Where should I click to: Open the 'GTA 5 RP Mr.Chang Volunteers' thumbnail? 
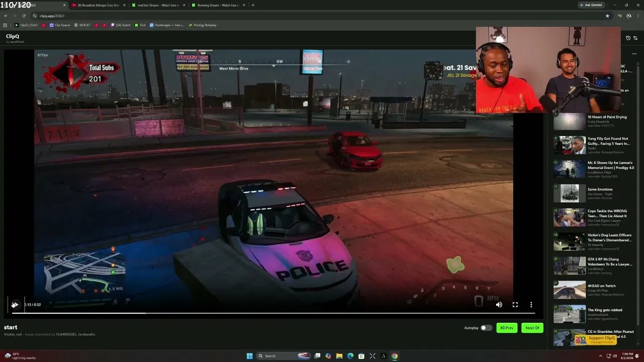(570, 266)
